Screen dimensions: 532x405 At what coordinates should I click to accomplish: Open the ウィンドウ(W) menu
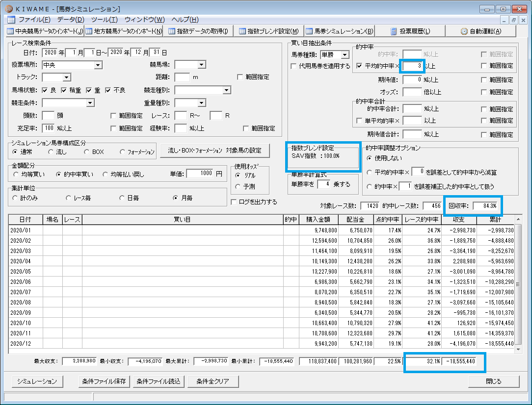[145, 20]
